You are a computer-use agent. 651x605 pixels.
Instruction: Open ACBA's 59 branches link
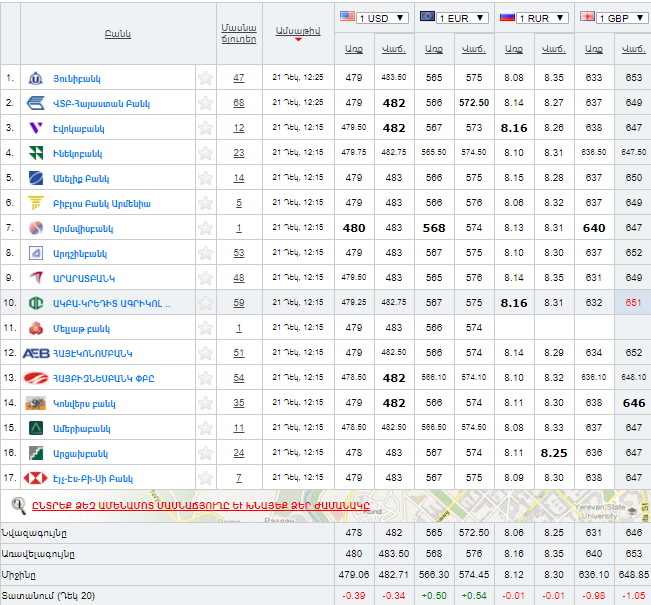239,303
